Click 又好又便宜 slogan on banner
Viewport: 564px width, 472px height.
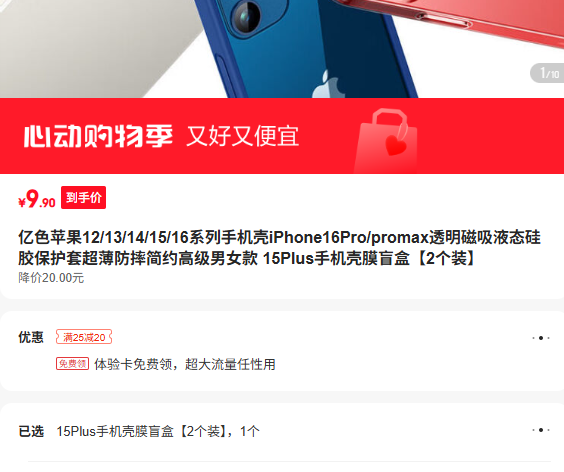(x=242, y=136)
